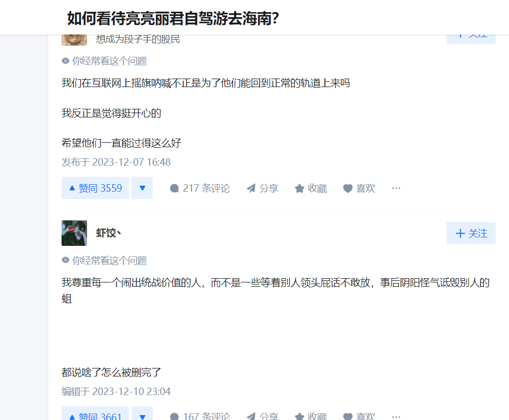The height and width of the screenshot is (420, 509).
Task: Bookmark the second answer with 收藏
Action: (x=310, y=416)
